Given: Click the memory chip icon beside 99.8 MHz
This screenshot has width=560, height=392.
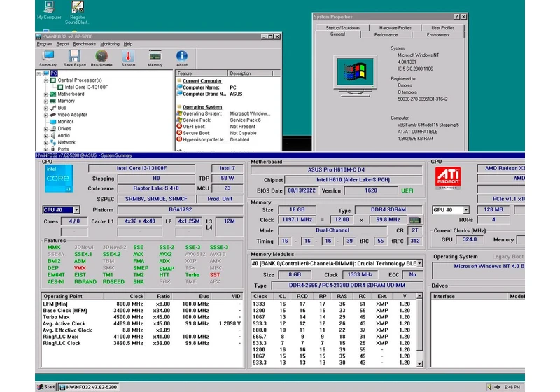Looking at the screenshot, I should (x=414, y=220).
